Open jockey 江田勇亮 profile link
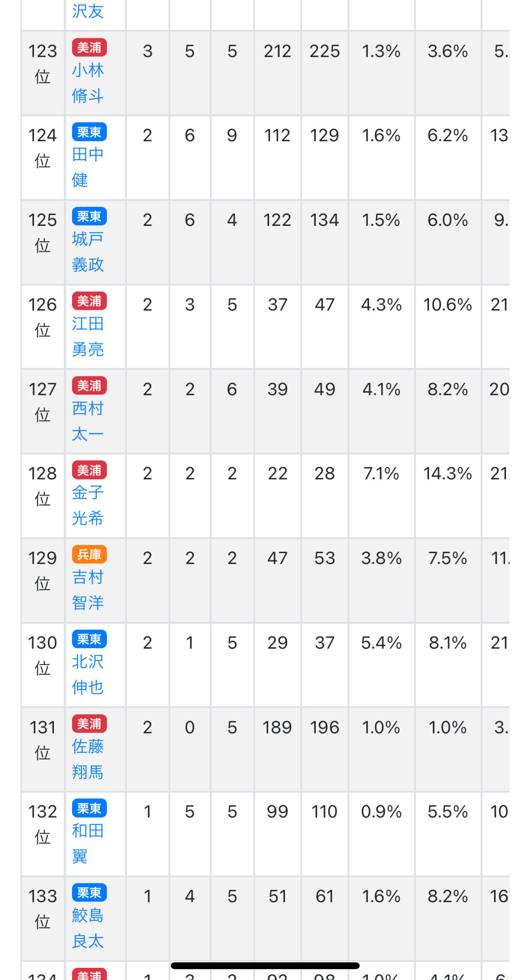Screen dimensions: 530x980 [x=88, y=337]
